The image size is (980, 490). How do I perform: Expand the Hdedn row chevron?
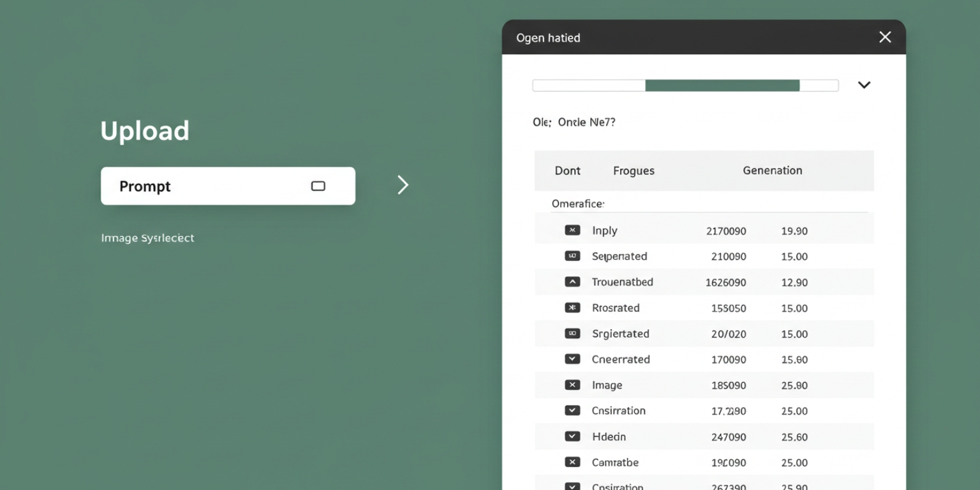(x=572, y=436)
